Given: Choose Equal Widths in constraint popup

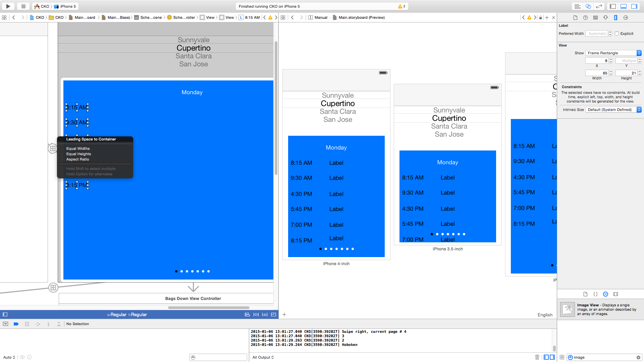Looking at the screenshot, I should [78, 148].
